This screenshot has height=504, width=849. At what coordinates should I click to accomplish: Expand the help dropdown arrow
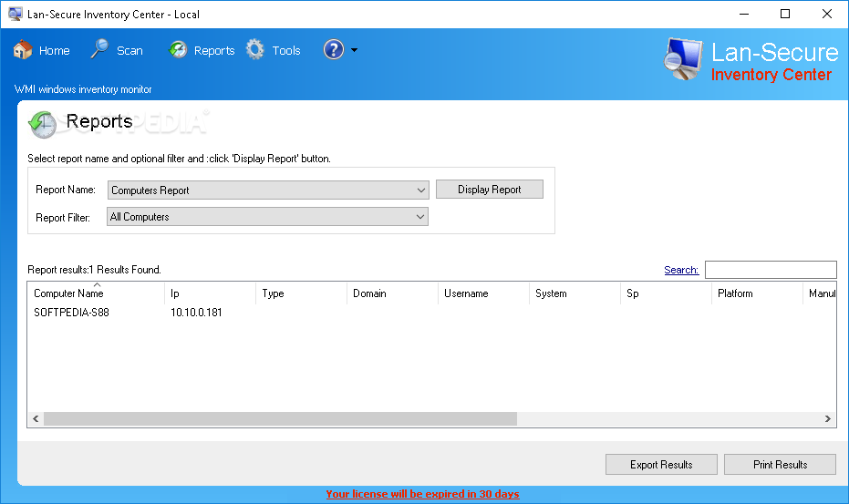point(354,50)
